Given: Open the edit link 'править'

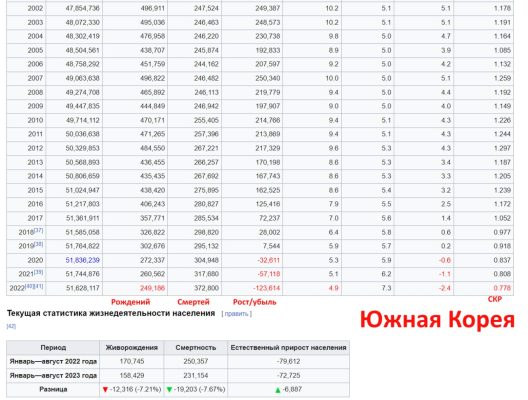Looking at the screenshot, I should coord(236,314).
